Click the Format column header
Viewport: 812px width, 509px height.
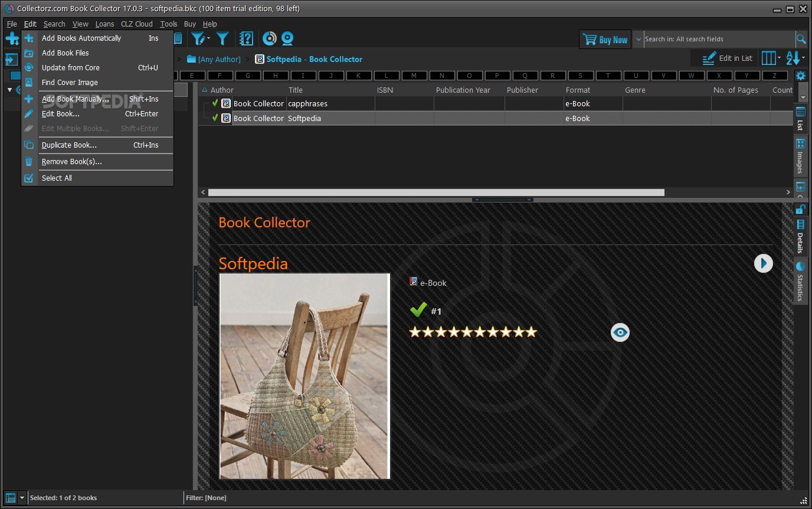point(593,90)
